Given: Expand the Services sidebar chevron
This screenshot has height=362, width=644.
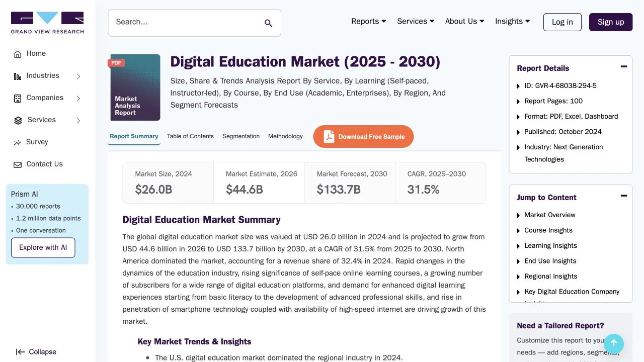Looking at the screenshot, I should pos(78,121).
